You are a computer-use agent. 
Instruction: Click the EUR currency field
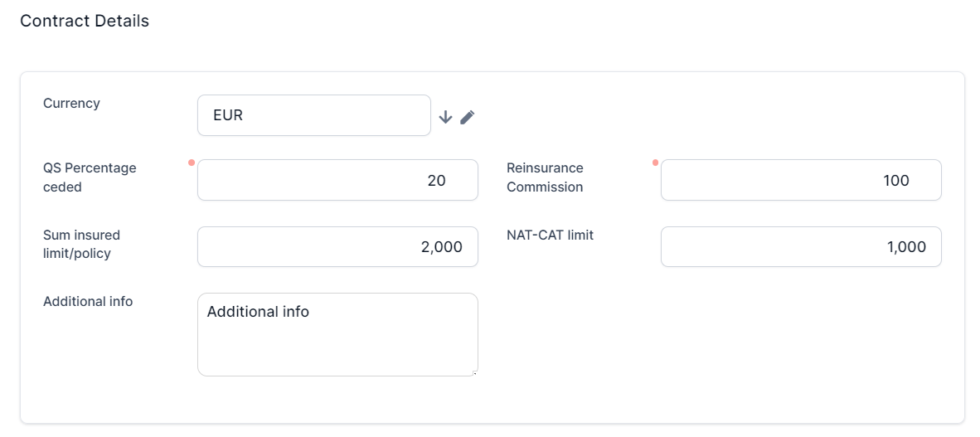pyautogui.click(x=313, y=115)
